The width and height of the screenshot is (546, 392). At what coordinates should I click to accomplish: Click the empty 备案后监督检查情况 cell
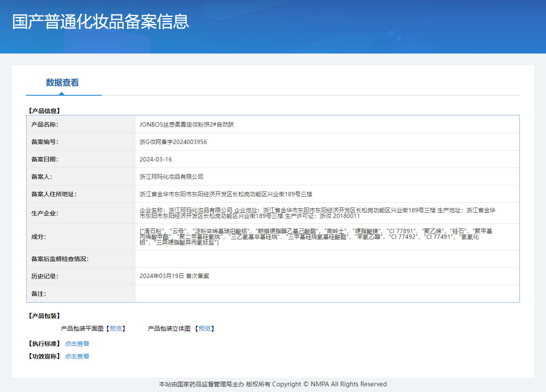coord(327,259)
